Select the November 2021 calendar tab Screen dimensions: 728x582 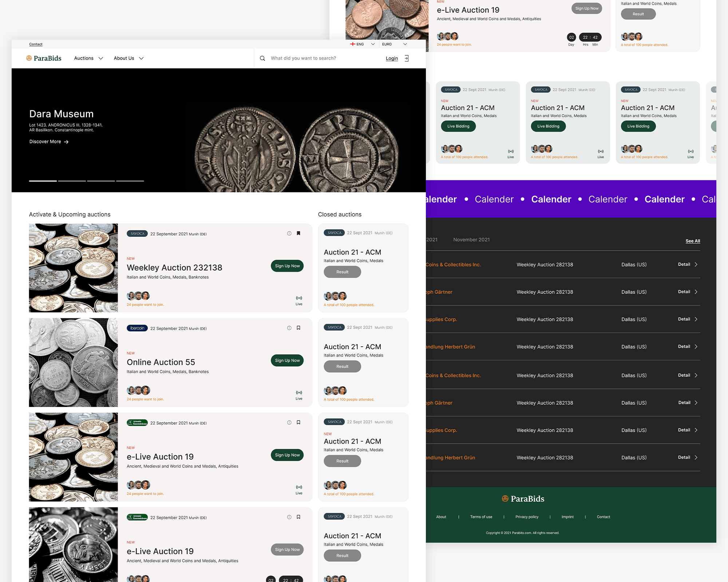click(x=471, y=240)
